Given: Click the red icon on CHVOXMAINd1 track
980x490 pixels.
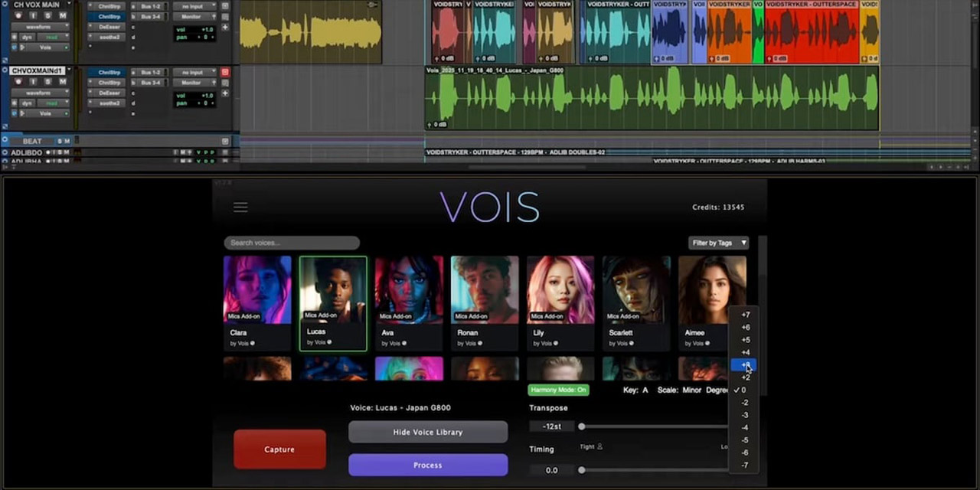Looking at the screenshot, I should point(225,72).
